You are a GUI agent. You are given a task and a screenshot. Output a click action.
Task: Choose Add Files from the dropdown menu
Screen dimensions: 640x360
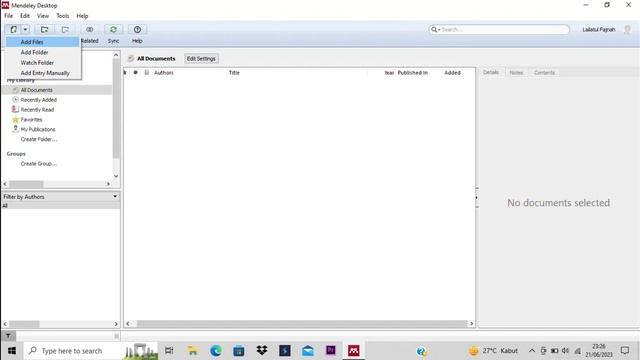pos(42,42)
